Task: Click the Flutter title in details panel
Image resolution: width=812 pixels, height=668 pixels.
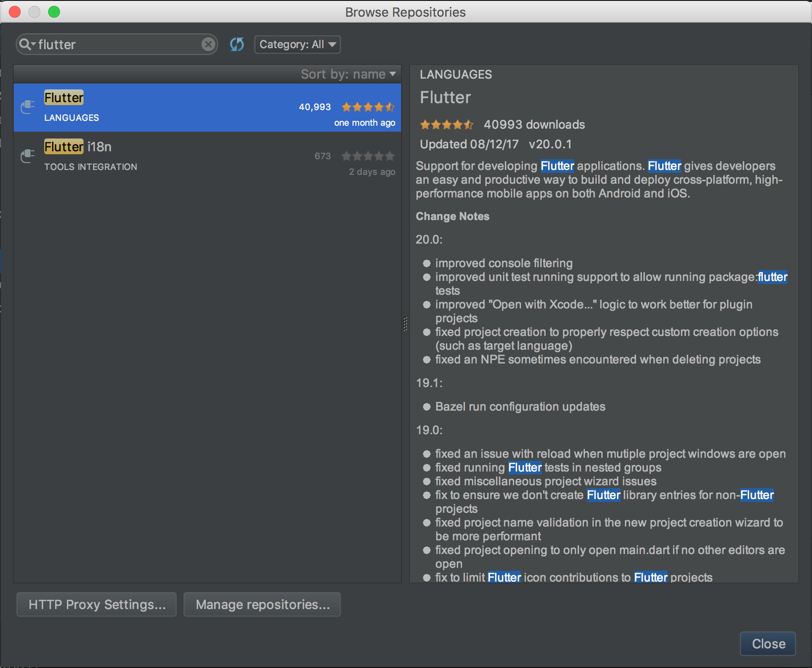Action: tap(445, 97)
